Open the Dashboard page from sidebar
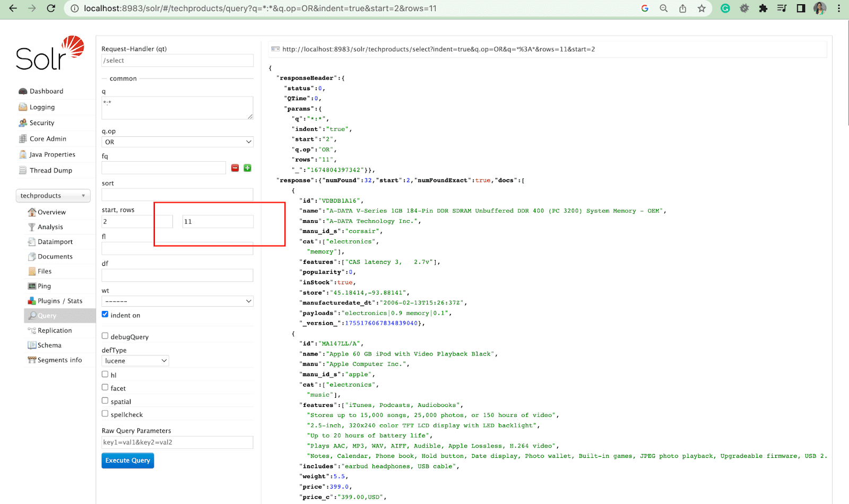This screenshot has height=504, width=849. [46, 91]
